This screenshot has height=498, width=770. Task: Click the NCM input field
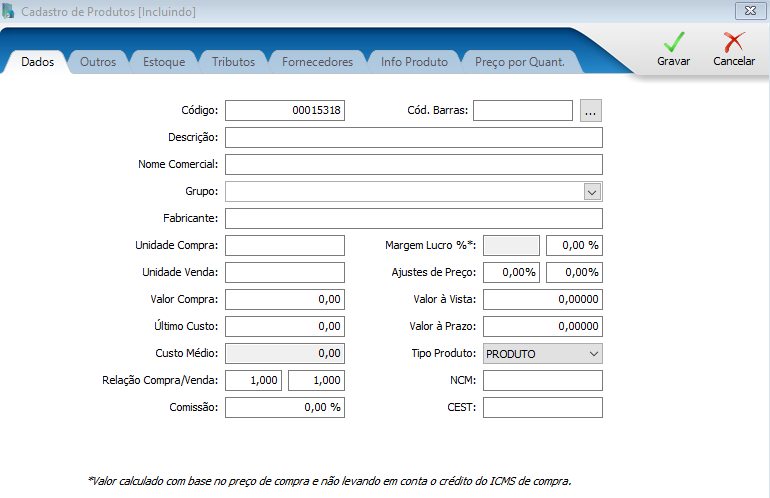click(542, 381)
